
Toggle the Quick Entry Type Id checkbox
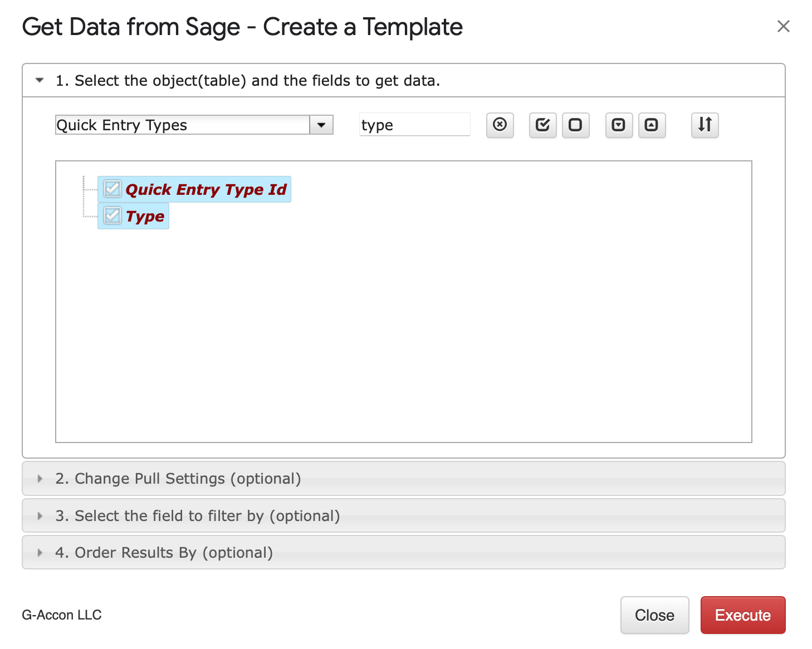coord(112,189)
